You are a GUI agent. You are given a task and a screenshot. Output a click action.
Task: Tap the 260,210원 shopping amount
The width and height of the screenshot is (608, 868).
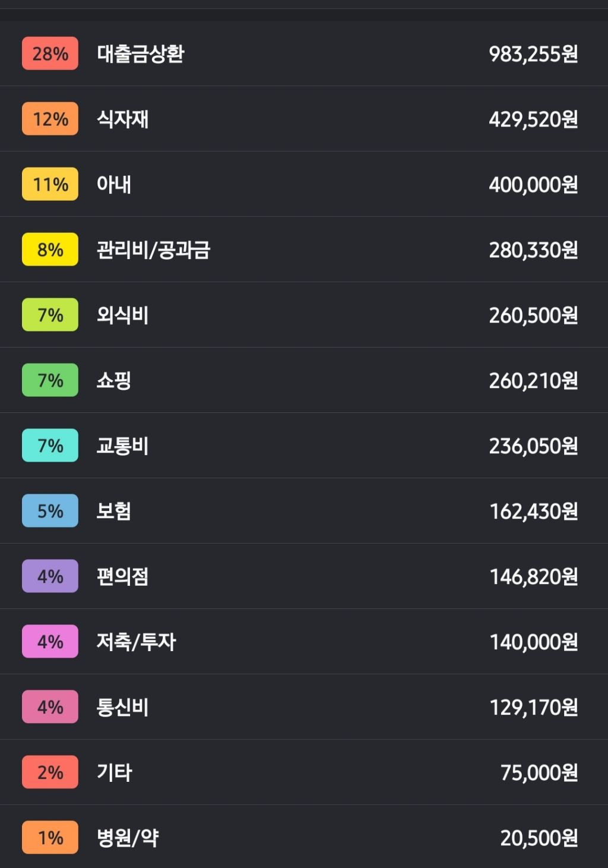[533, 381]
